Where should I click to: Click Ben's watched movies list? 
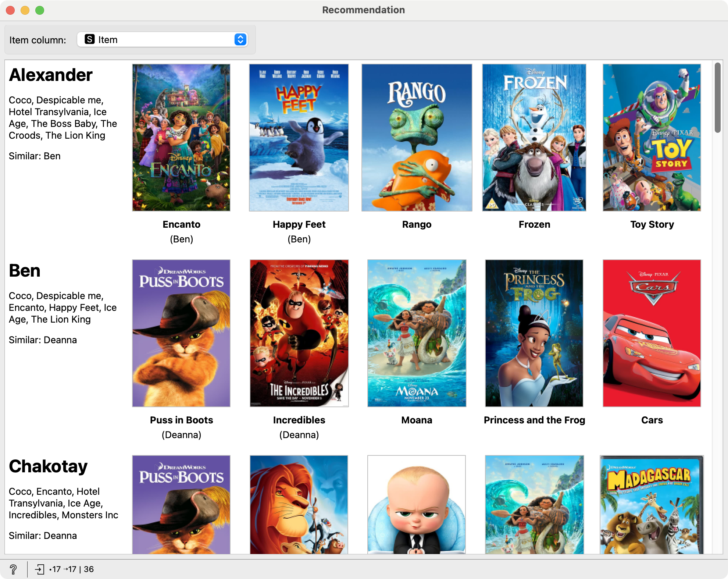63,308
